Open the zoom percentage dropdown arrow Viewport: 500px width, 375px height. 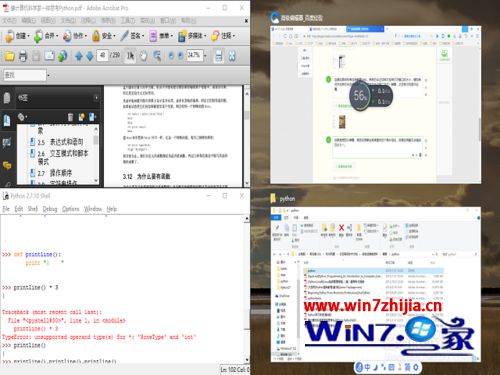tap(205, 56)
